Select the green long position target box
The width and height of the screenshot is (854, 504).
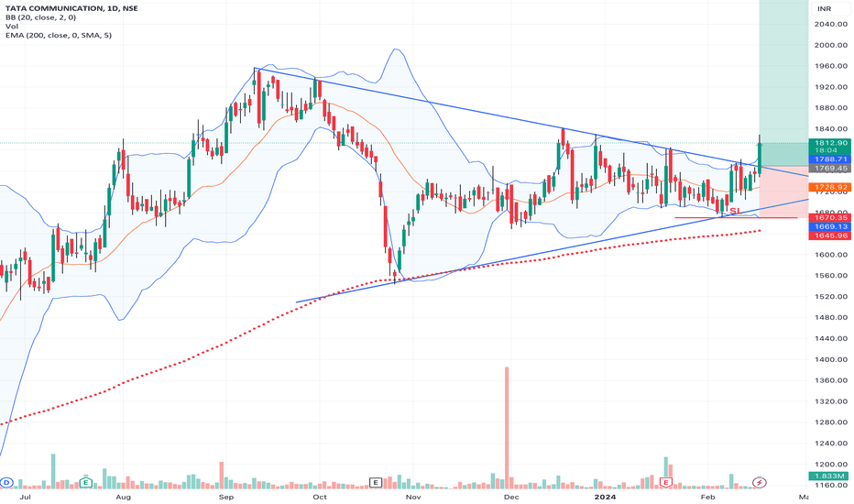(783, 82)
